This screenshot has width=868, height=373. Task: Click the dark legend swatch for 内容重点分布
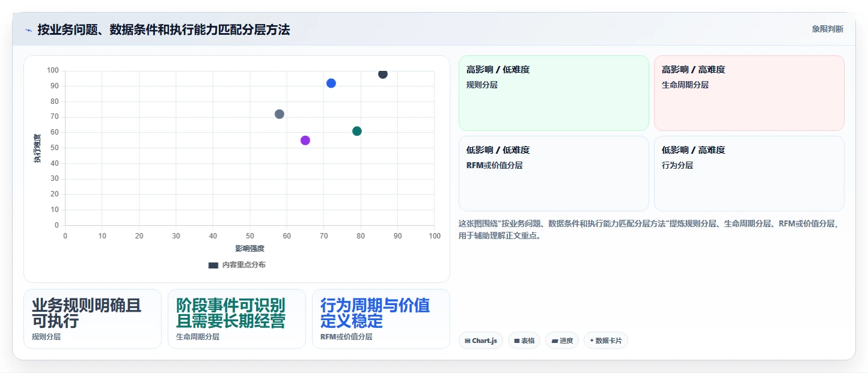pyautogui.click(x=213, y=265)
